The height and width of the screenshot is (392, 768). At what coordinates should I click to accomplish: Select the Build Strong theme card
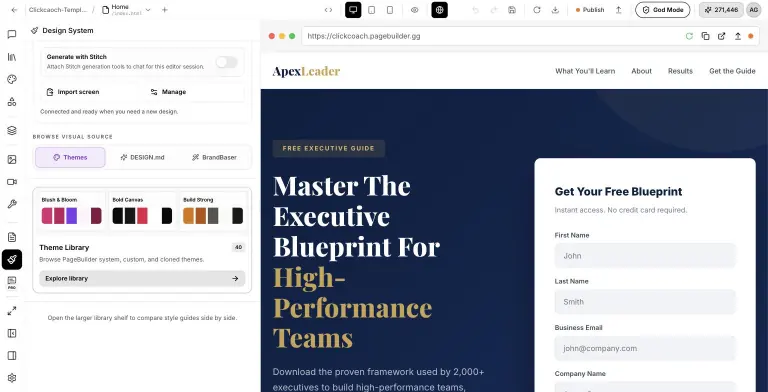pos(213,211)
